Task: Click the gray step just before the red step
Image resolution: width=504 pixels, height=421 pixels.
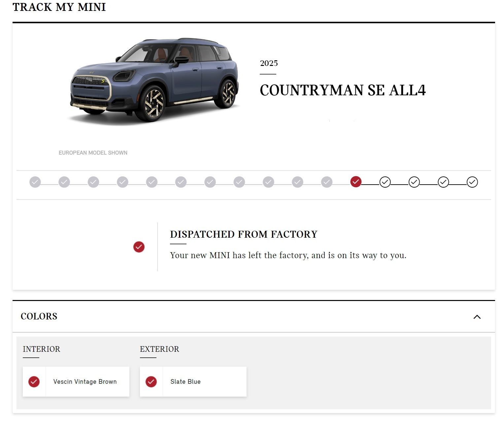Action: (x=326, y=182)
